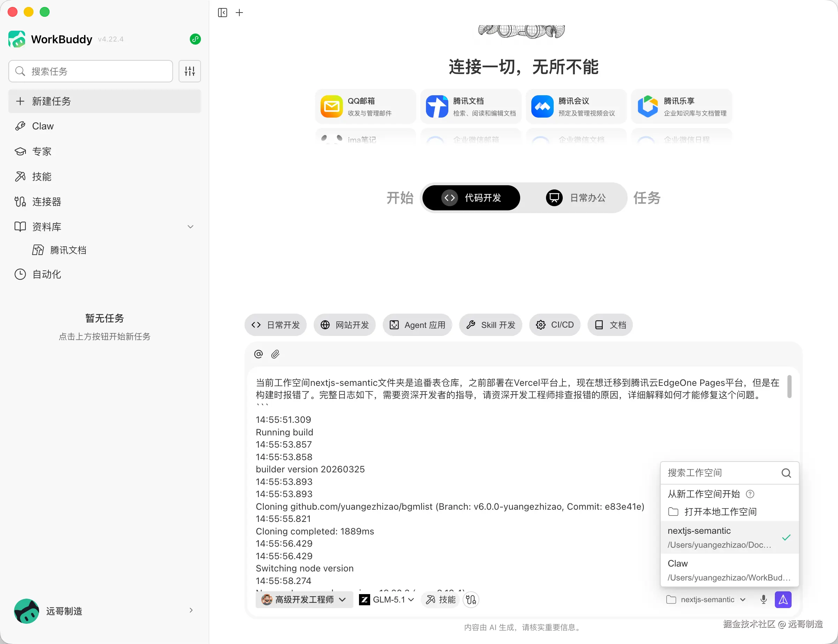Image resolution: width=838 pixels, height=644 pixels.
Task: Select the Claw workspace entry
Action: click(x=729, y=570)
